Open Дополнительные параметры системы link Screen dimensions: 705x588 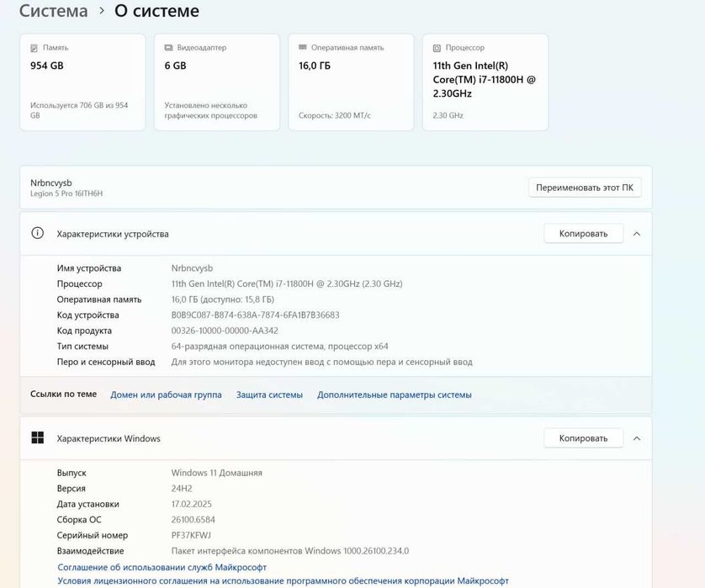[395, 395]
